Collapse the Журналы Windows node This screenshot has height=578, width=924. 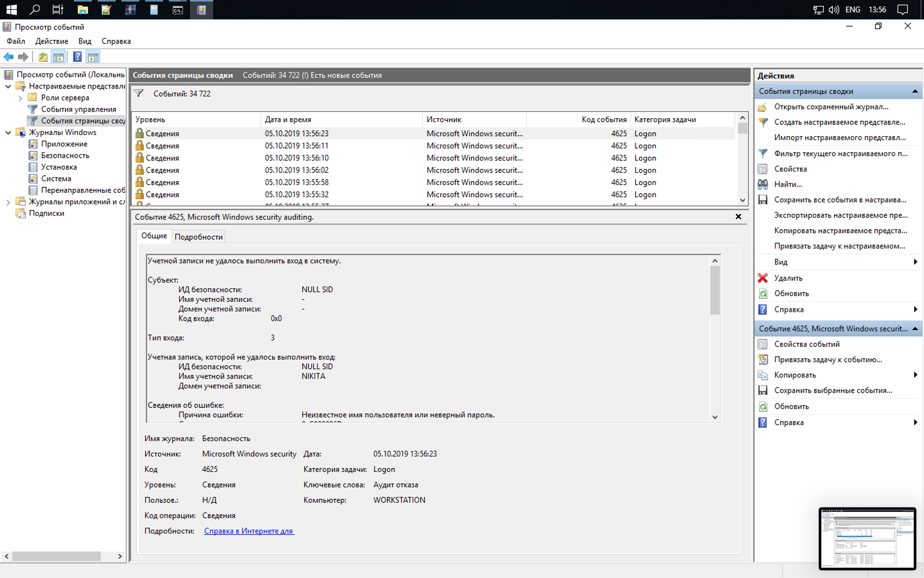[x=8, y=133]
